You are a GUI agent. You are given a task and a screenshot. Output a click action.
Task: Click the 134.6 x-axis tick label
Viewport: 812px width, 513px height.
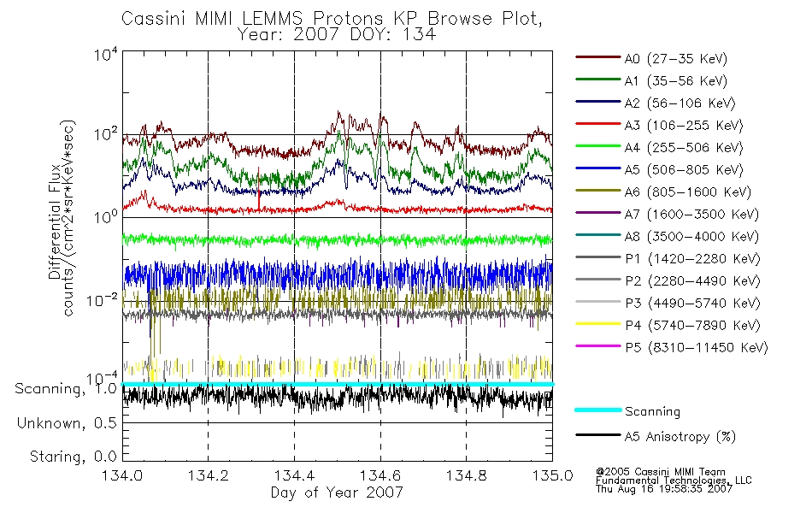(380, 475)
